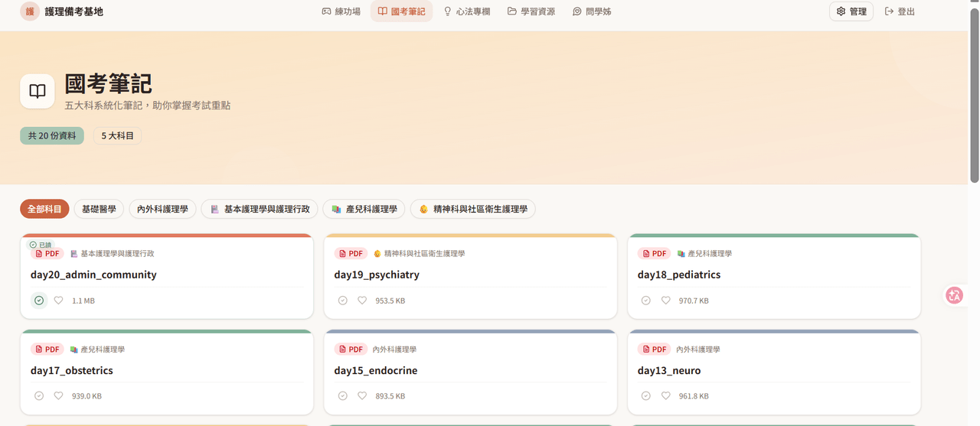This screenshot has height=426, width=980.
Task: Select the 全部科目 filter
Action: [44, 209]
